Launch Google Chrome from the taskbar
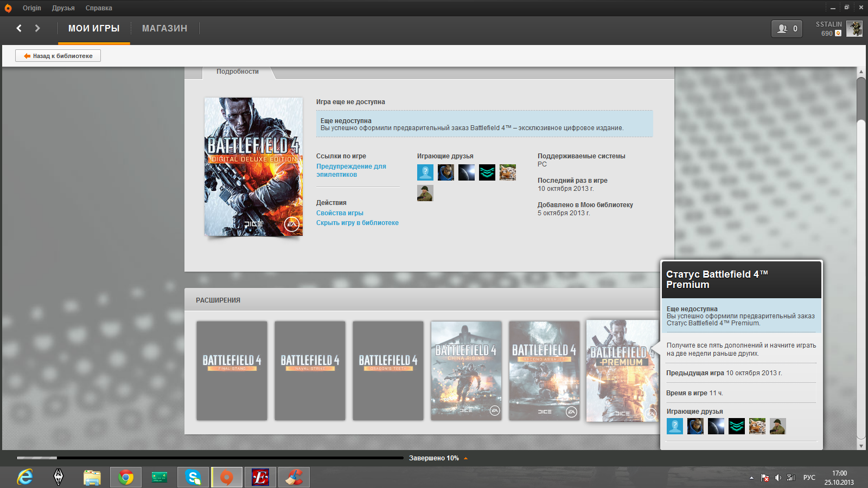868x488 pixels. click(x=126, y=477)
